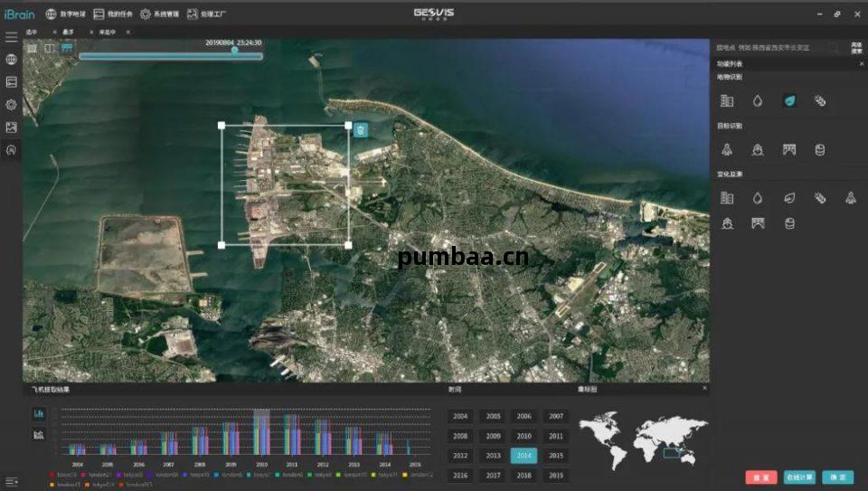This screenshot has width=868, height=491.
Task: Expand the bottom-left sidebar toggle icon
Action: 11,481
